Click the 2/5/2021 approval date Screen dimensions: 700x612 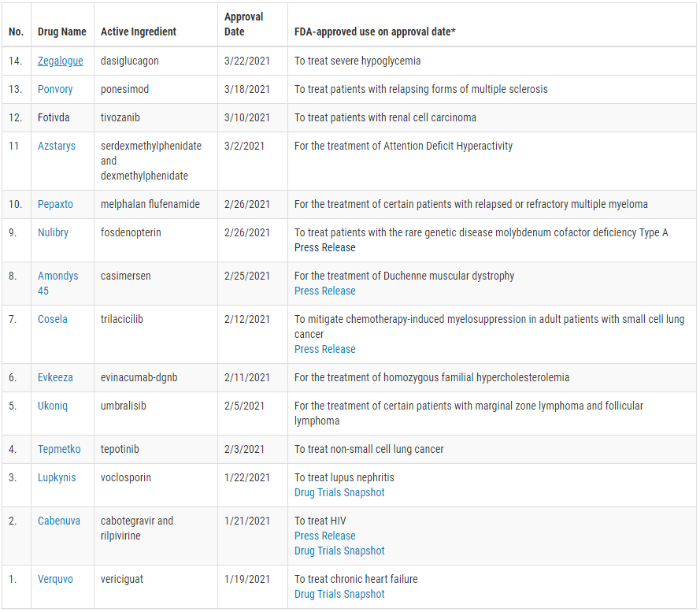(244, 406)
